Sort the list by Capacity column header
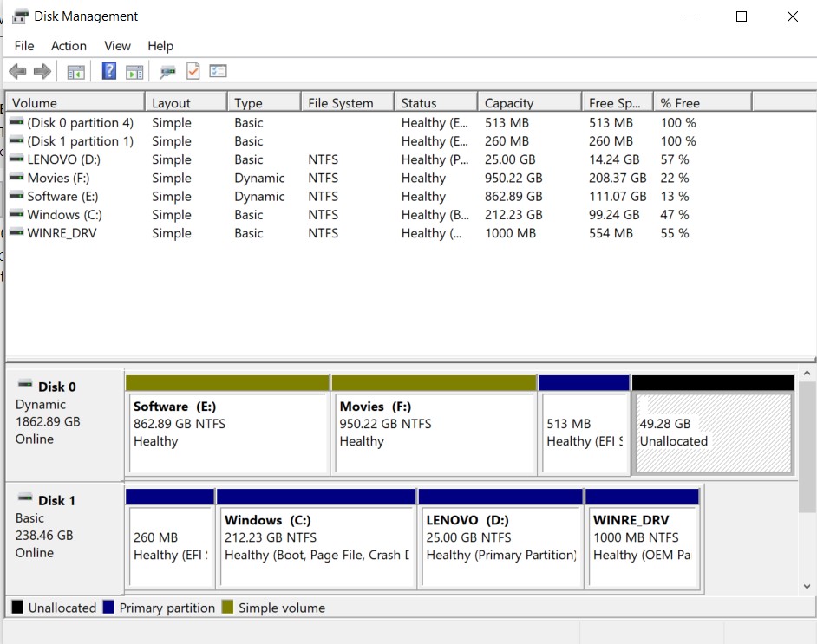Viewport: 817px width, 644px height. point(509,103)
